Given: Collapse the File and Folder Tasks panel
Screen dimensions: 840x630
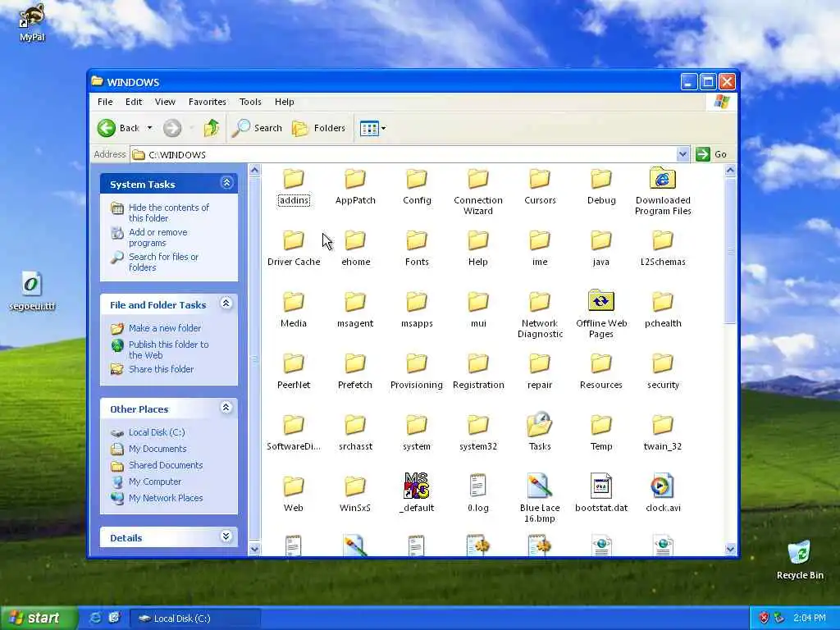Looking at the screenshot, I should point(226,304).
